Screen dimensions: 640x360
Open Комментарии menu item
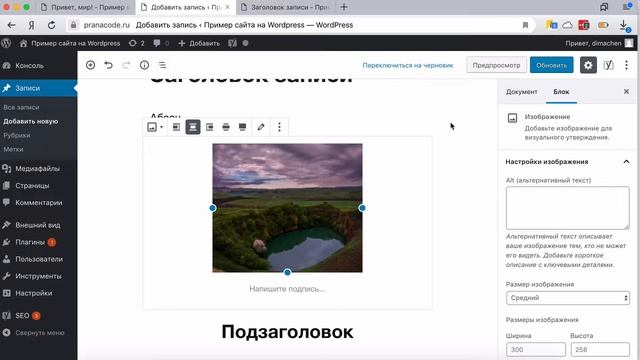(38, 202)
